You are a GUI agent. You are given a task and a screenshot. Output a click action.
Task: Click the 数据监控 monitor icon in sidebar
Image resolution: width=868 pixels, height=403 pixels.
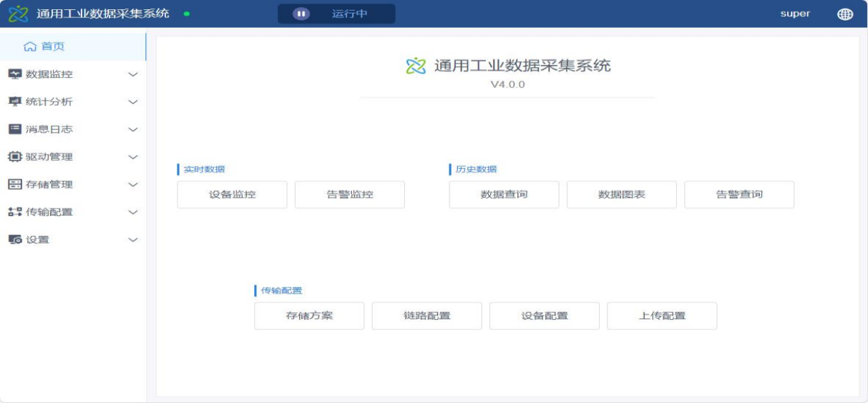coord(14,74)
